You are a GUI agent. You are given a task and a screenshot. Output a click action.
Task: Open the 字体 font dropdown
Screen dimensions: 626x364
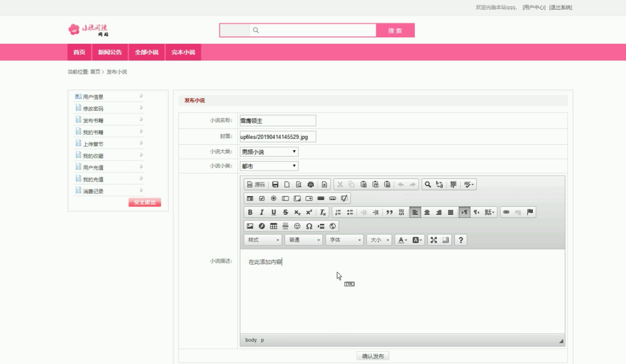click(x=344, y=240)
